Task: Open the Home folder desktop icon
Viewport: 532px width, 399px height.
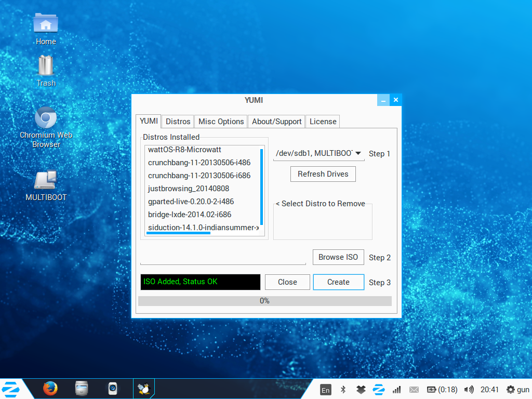Action: coord(46,29)
